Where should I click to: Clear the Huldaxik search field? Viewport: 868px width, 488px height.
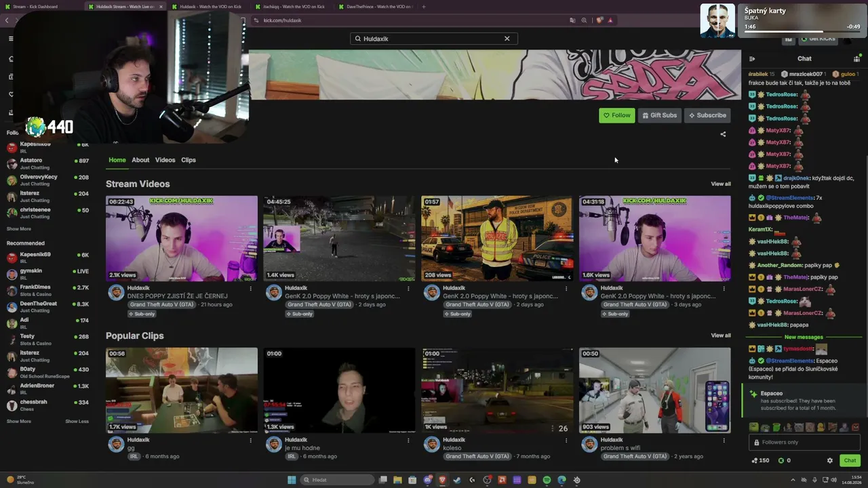pos(507,39)
